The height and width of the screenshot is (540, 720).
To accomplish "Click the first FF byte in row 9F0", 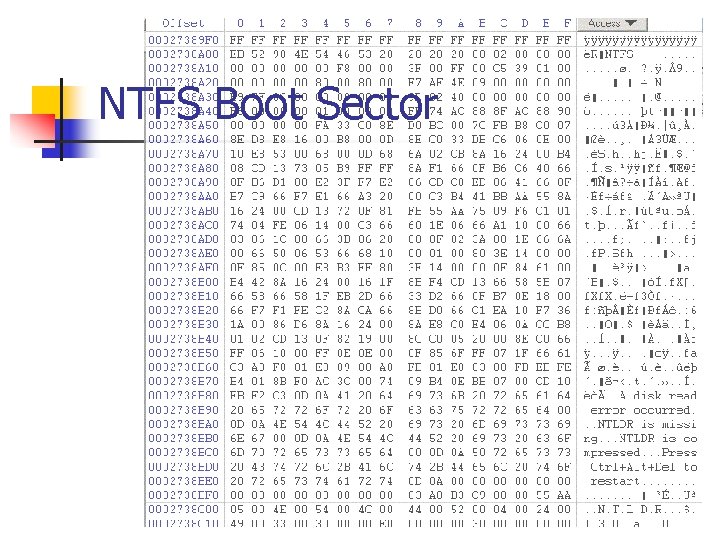I will coord(236,40).
